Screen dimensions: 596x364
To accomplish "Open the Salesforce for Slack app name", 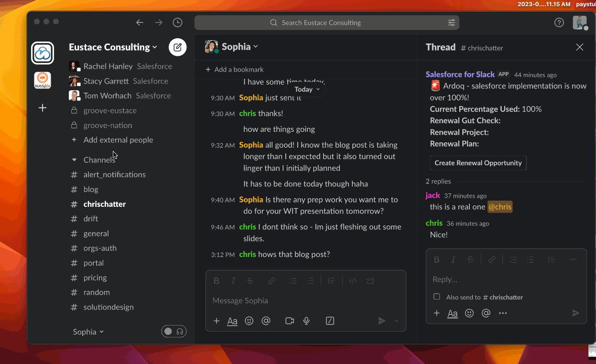I will click(460, 74).
